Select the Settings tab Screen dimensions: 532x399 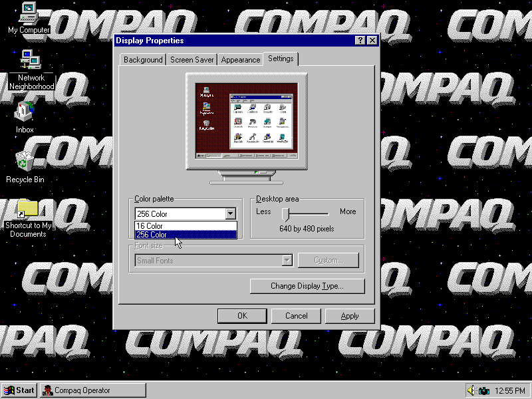click(281, 59)
